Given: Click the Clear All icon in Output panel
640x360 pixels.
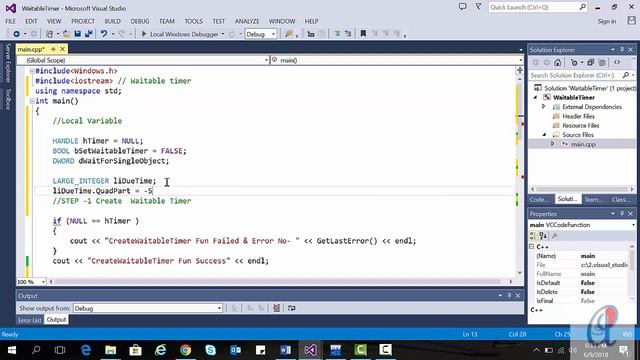Looking at the screenshot, I should click(x=276, y=308).
